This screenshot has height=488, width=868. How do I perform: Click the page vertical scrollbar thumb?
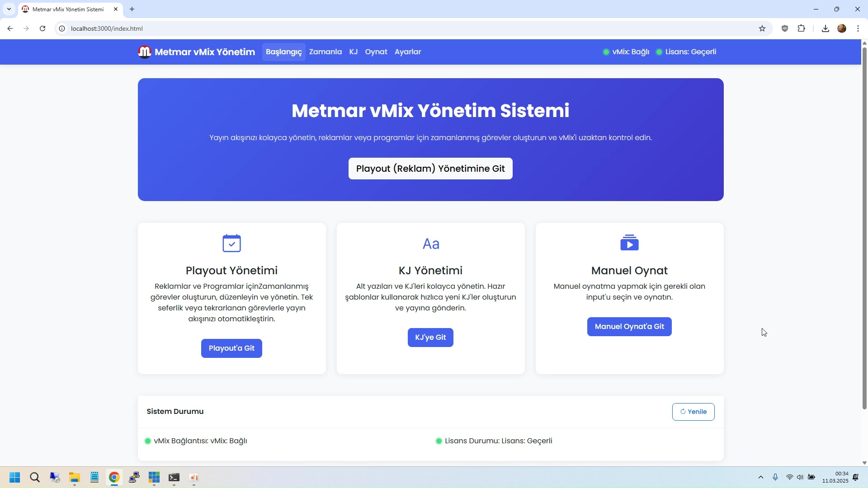(x=864, y=228)
